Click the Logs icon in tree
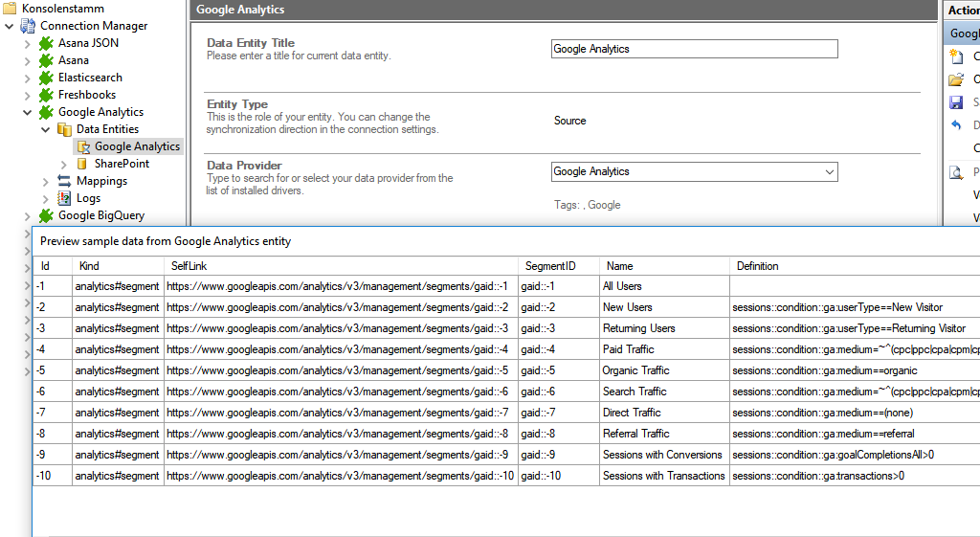Image resolution: width=980 pixels, height=537 pixels. click(64, 198)
